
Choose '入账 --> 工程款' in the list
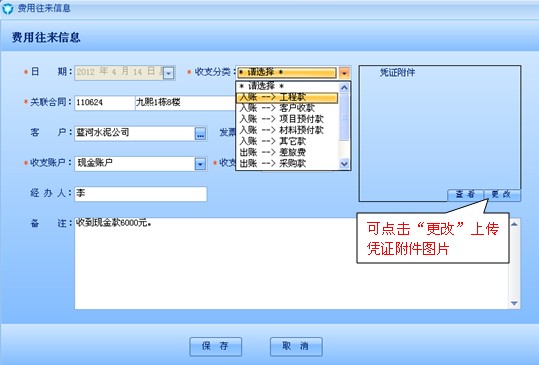pos(287,97)
